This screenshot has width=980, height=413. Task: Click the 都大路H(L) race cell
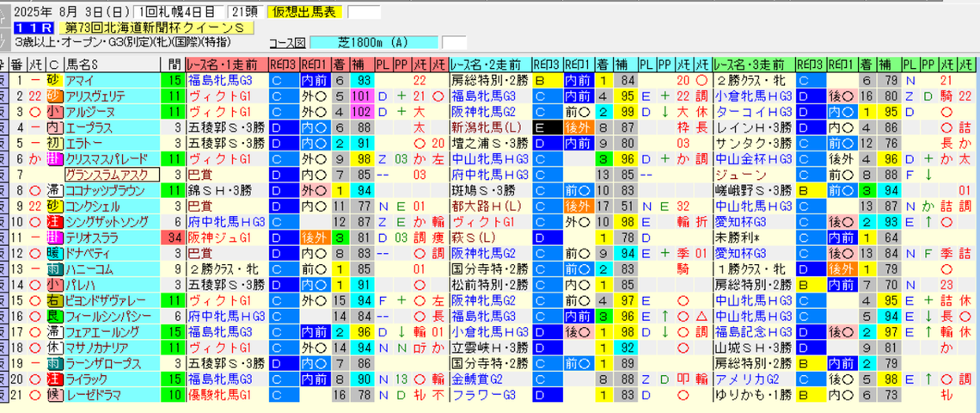[x=489, y=206]
